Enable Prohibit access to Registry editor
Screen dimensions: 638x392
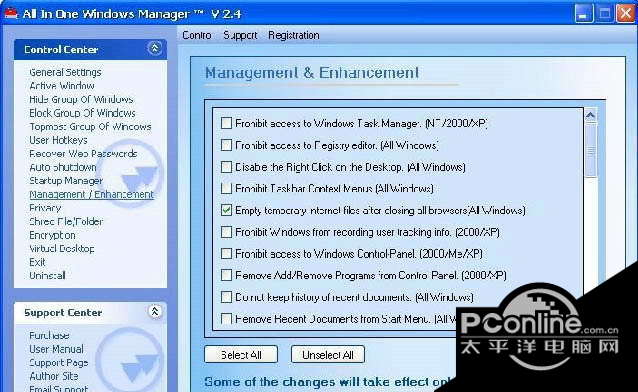pyautogui.click(x=226, y=145)
